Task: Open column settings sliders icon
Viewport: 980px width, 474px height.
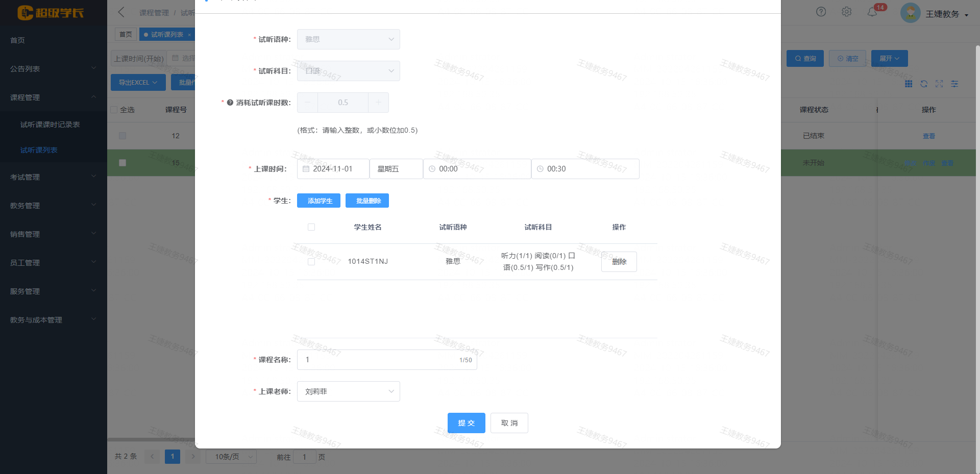Action: (954, 84)
